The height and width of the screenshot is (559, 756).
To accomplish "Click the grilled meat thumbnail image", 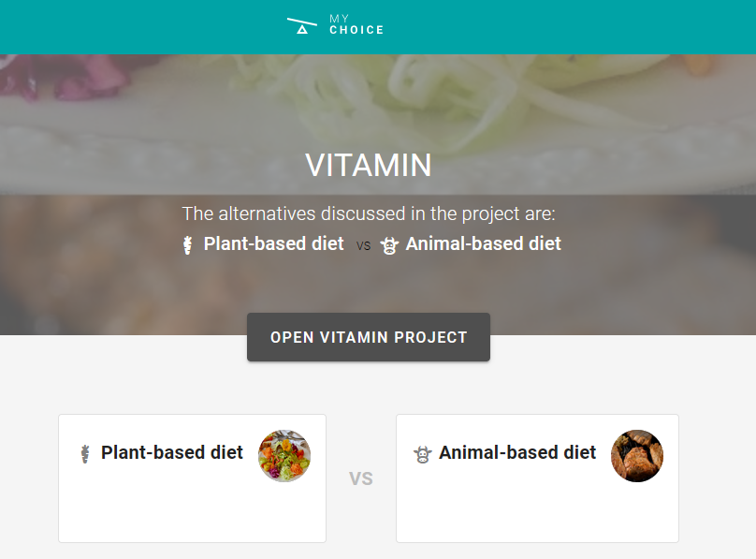I will (637, 456).
